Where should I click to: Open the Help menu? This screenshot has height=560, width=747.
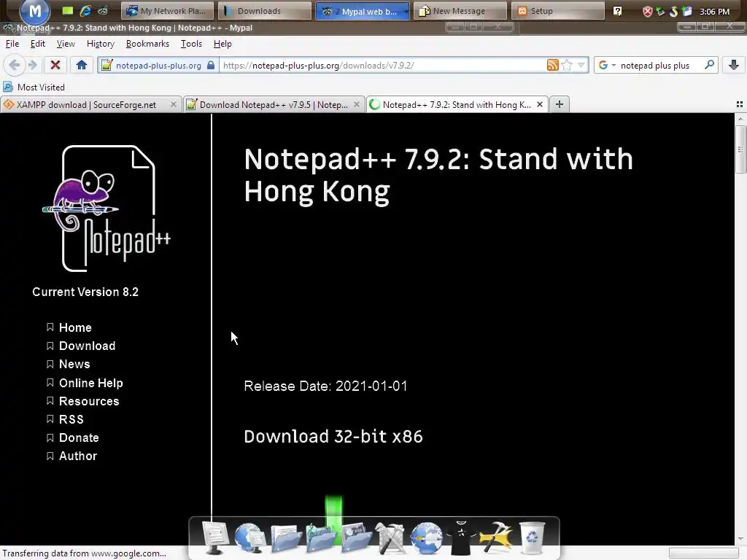(x=222, y=44)
